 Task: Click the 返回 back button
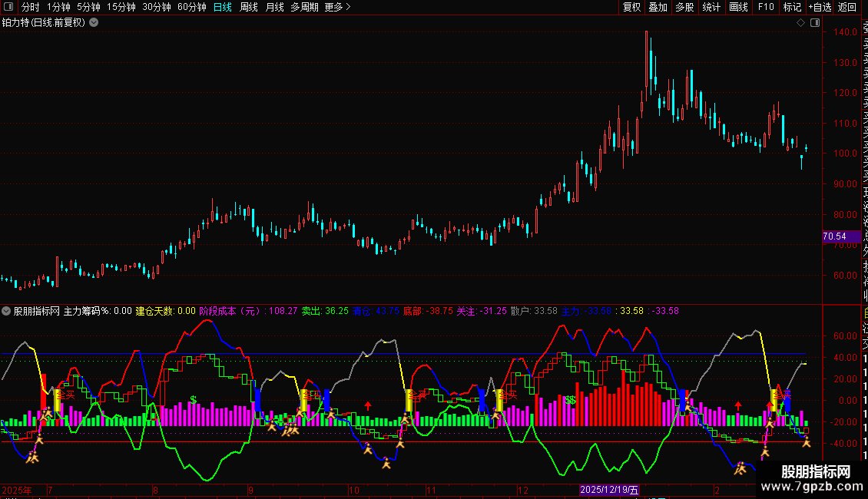[847, 7]
